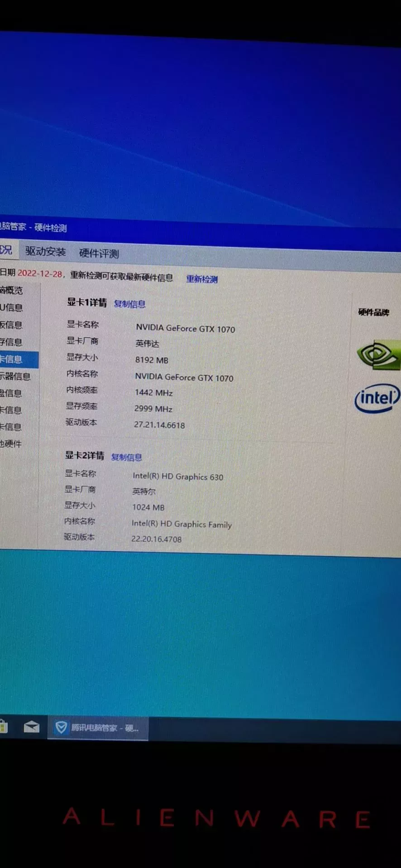The image size is (401, 868).
Task: Click driver version 22.20.16.4708
Action: [x=157, y=539]
